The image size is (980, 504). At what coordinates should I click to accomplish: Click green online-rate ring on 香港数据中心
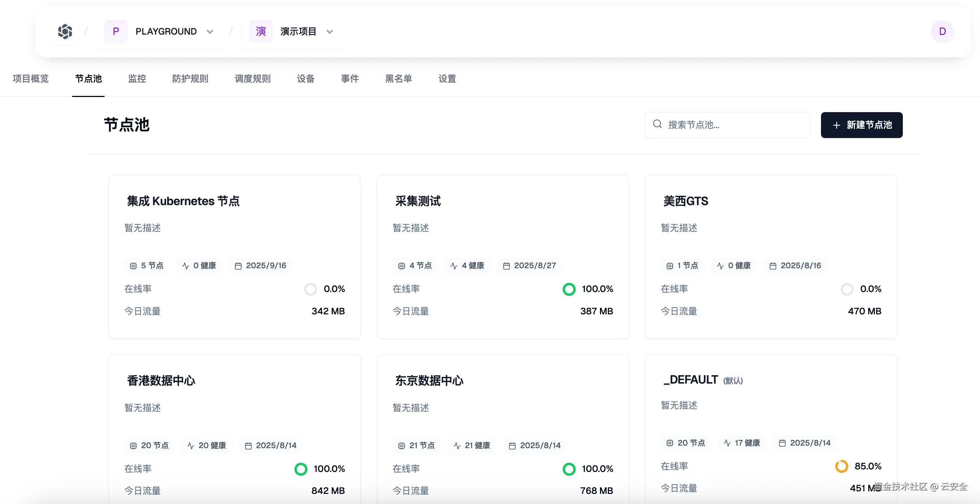point(301,469)
